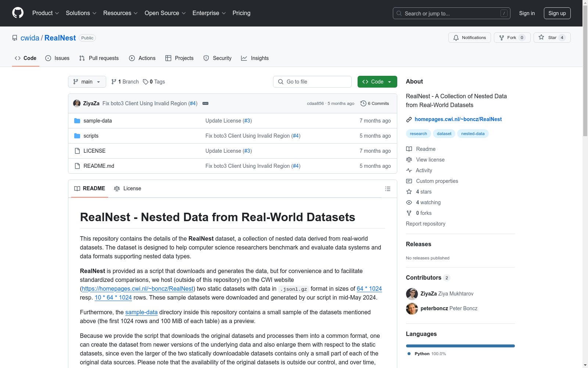Click the repository icon beside cwida
Screen dimensions: 588x368
click(15, 38)
